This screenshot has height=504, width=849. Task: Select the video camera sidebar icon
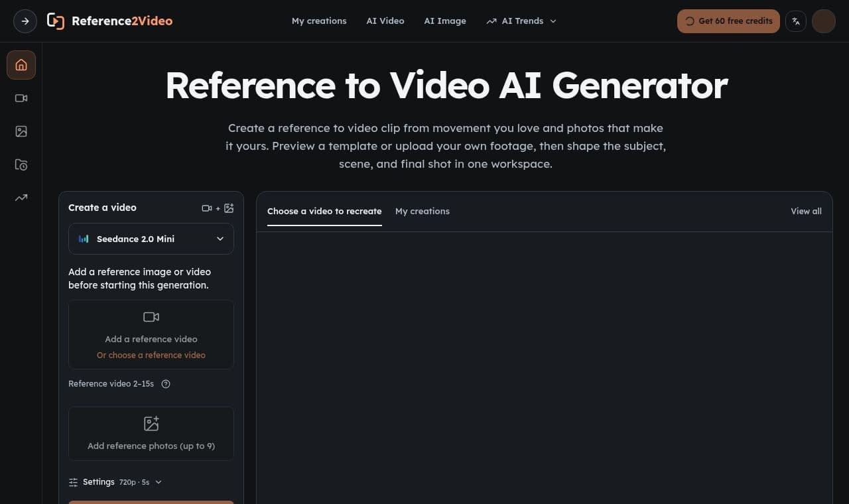coord(21,98)
